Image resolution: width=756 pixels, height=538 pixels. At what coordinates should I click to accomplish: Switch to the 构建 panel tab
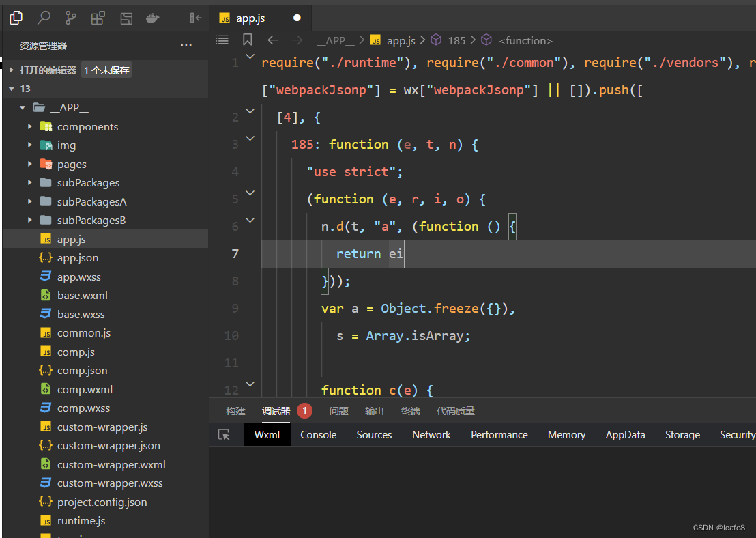click(x=236, y=410)
